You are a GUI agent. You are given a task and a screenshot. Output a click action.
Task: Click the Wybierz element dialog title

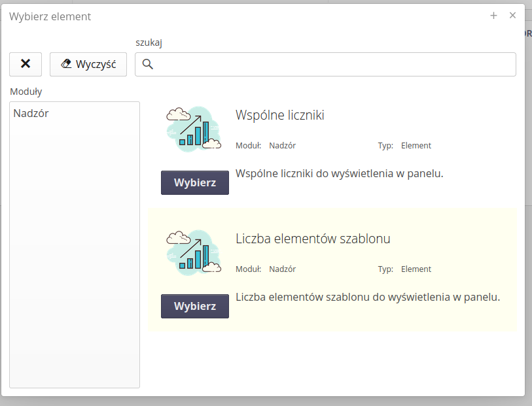(50, 16)
